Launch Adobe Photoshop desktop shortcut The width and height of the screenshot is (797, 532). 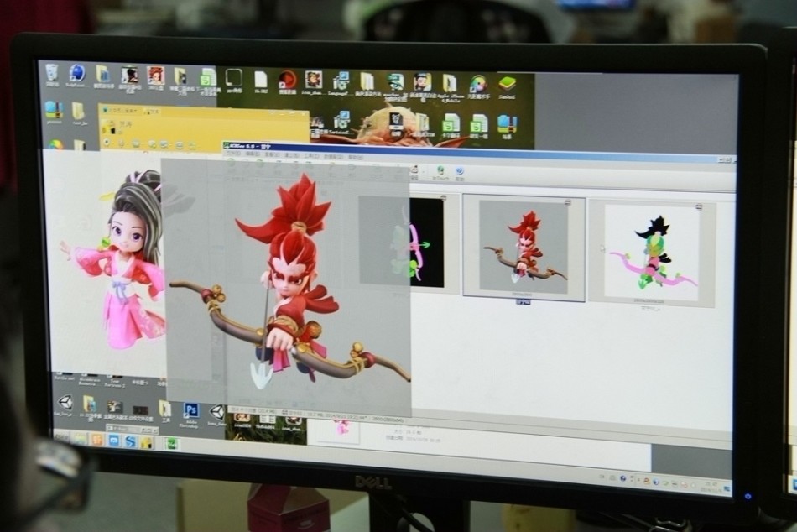(190, 410)
